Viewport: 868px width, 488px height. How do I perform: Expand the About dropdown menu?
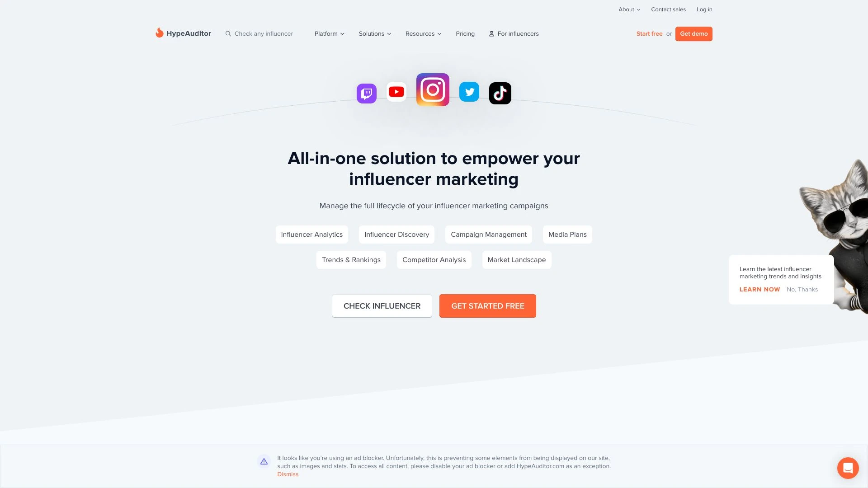click(629, 9)
